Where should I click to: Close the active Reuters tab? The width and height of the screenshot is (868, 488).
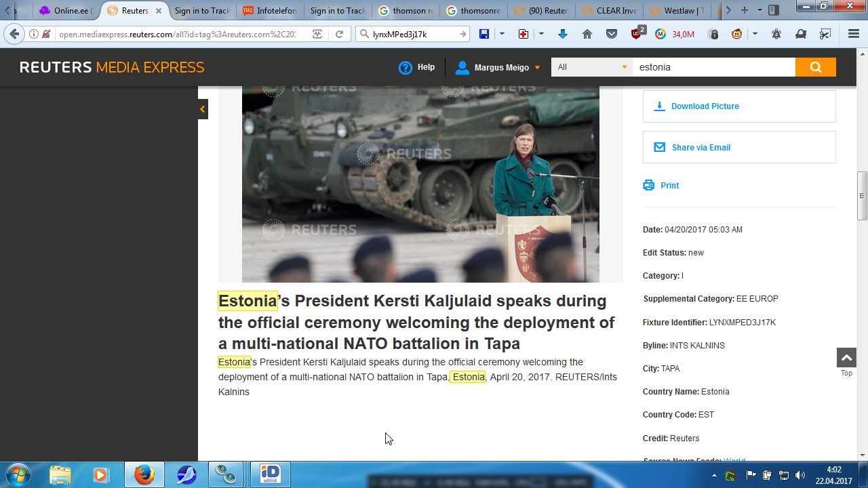159,11
